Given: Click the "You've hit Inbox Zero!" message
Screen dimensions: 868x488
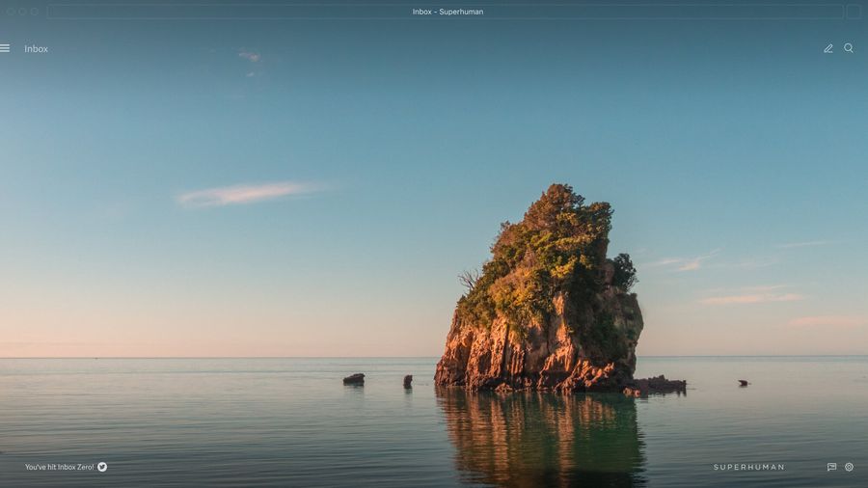Looking at the screenshot, I should coord(59,467).
